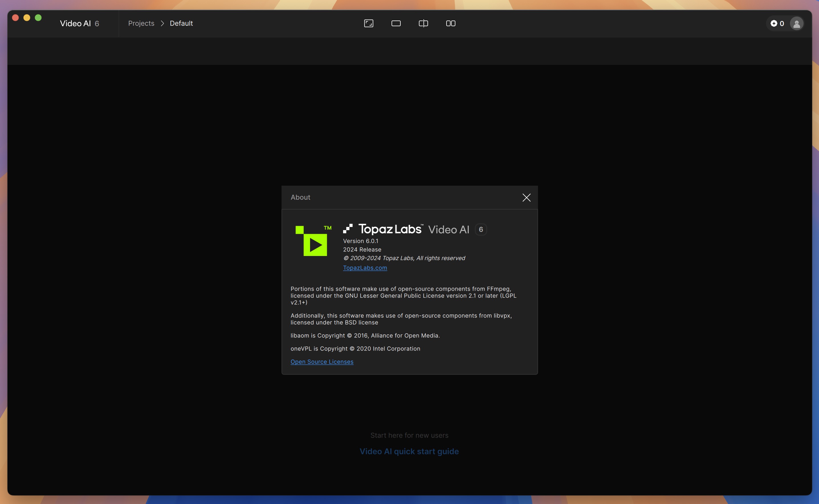Click the Projects breadcrumb

141,23
